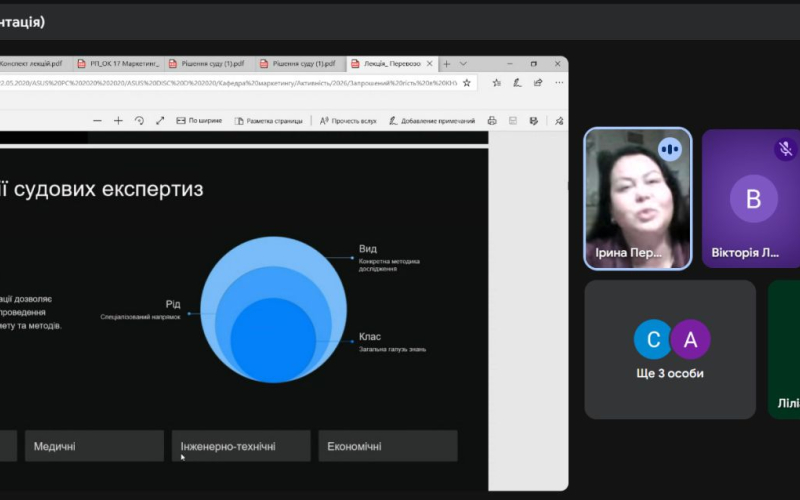Rotate the PDF page
Screen dimensions: 800x500
click(139, 121)
